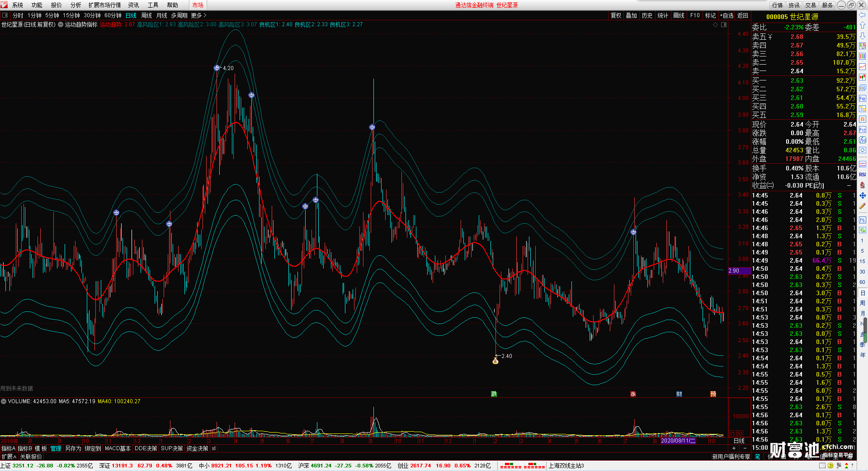This screenshot has width=868, height=471.
Task: Click the money bag marker at 2.40 low
Action: click(495, 361)
